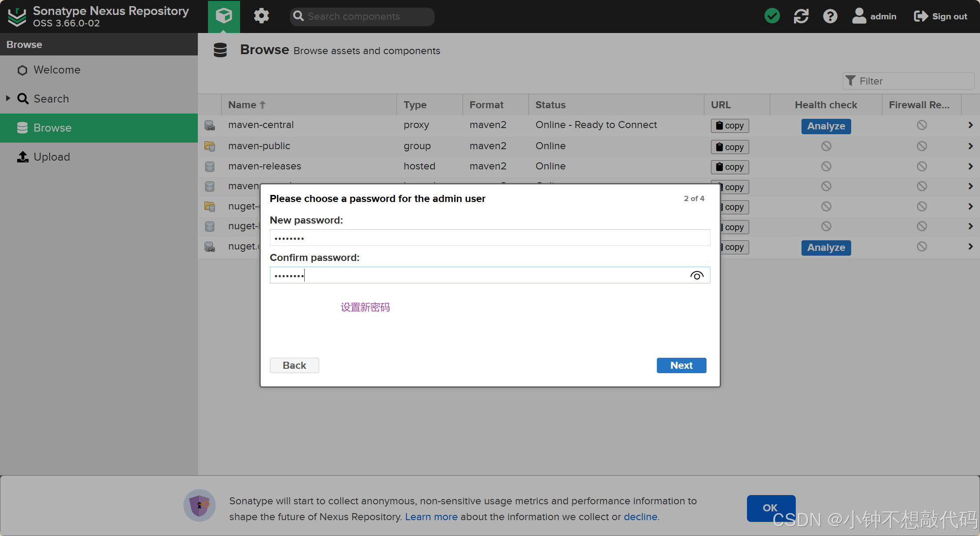Copy URL for maven-releases
This screenshot has height=536, width=980.
pos(730,167)
